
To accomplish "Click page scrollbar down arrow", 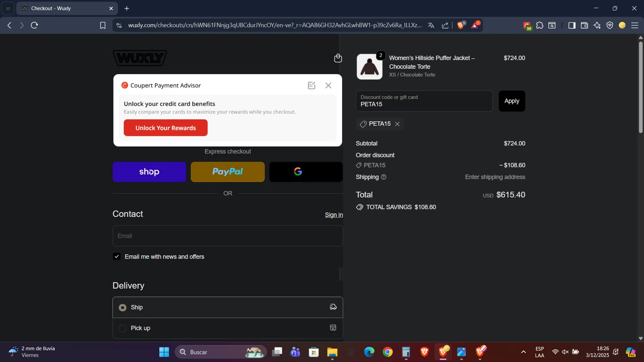I will point(641,338).
